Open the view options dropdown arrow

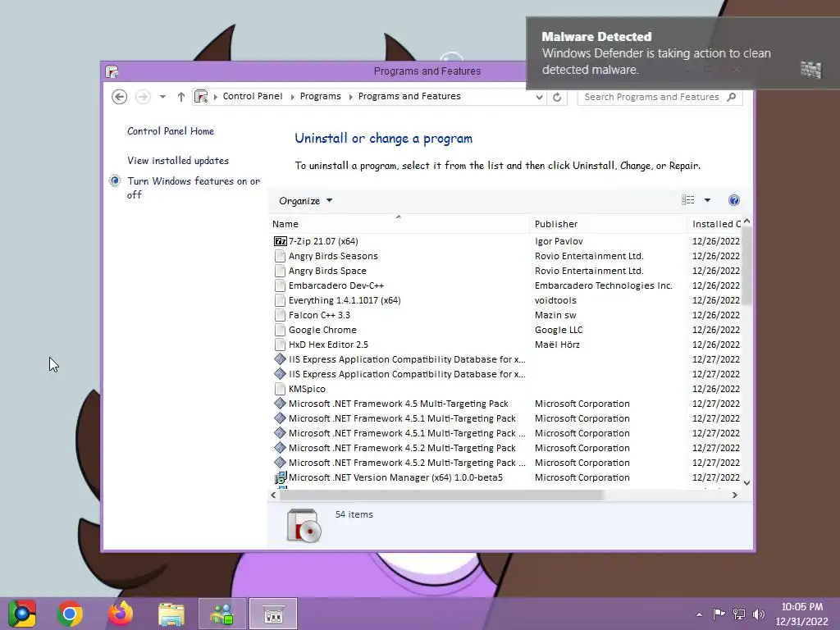[x=707, y=200]
